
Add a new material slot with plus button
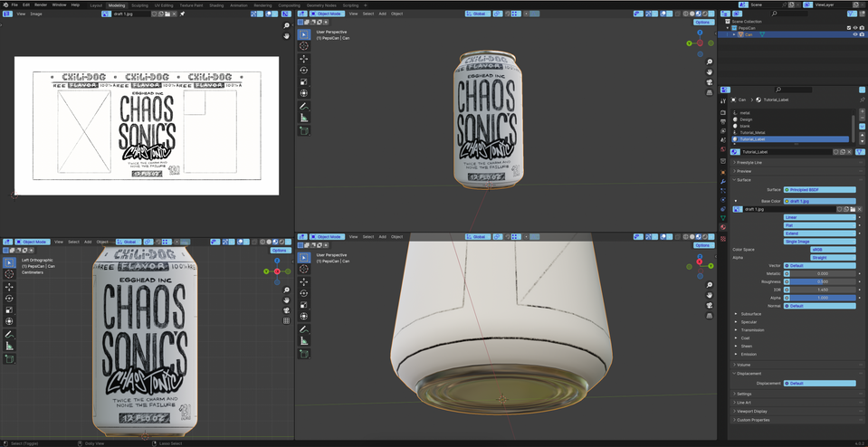click(862, 111)
